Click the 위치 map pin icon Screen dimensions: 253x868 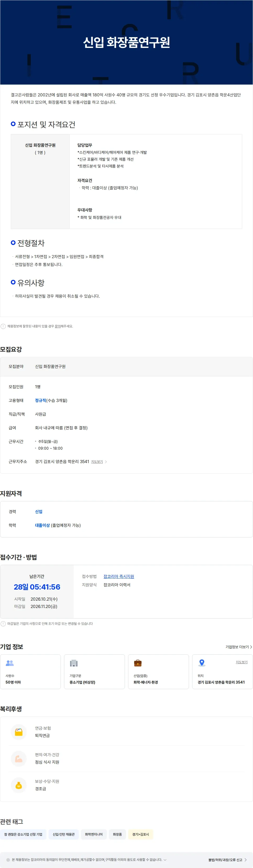point(202,663)
